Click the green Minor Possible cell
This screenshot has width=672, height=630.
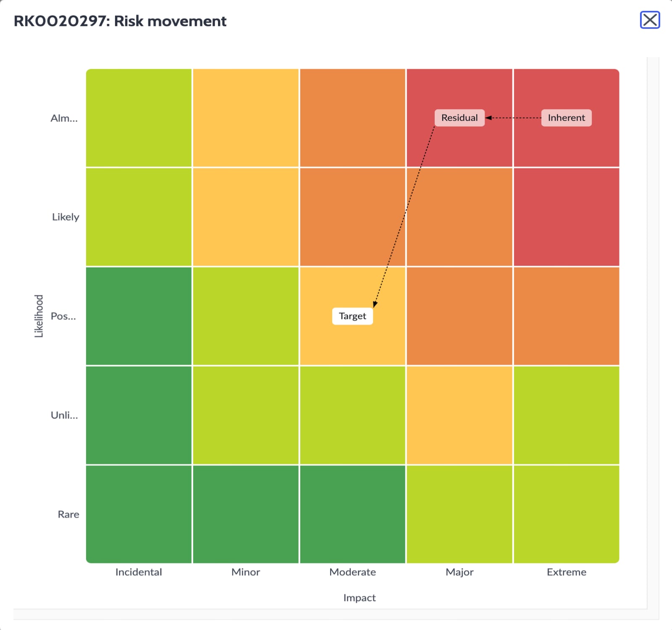pos(246,316)
